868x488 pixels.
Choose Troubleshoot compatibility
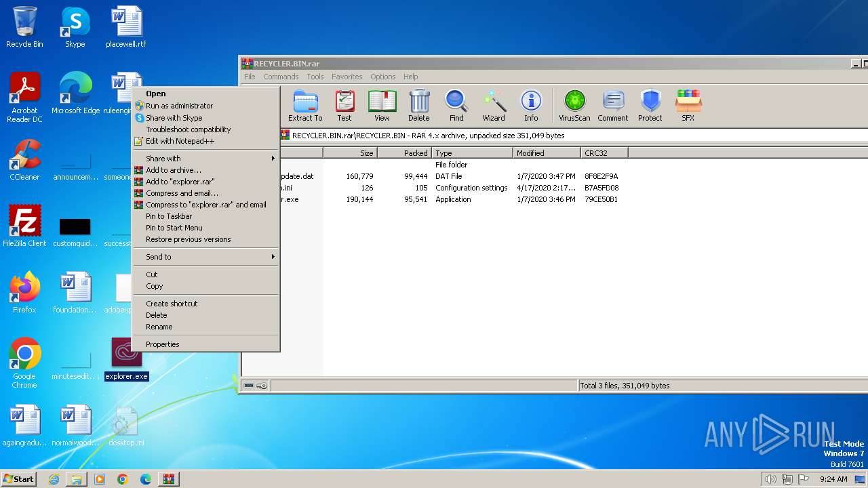205,129
